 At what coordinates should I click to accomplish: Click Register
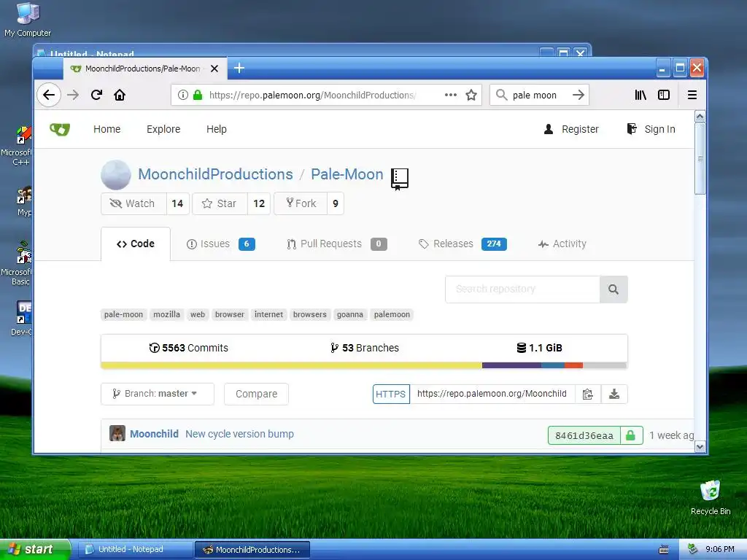pyautogui.click(x=570, y=129)
